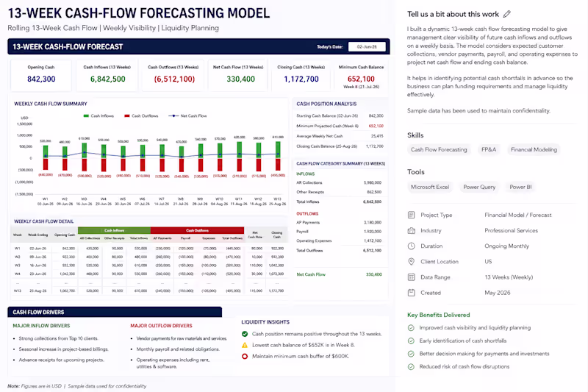Screen dimensions: 588x392
Task: Click the Key Benefits Delivered heading
Action: [438, 315]
